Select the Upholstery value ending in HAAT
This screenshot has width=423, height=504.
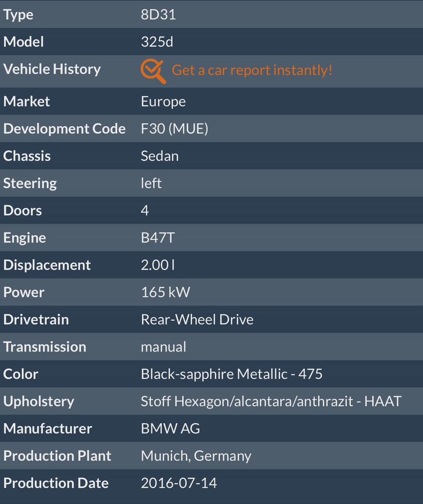[x=271, y=401]
